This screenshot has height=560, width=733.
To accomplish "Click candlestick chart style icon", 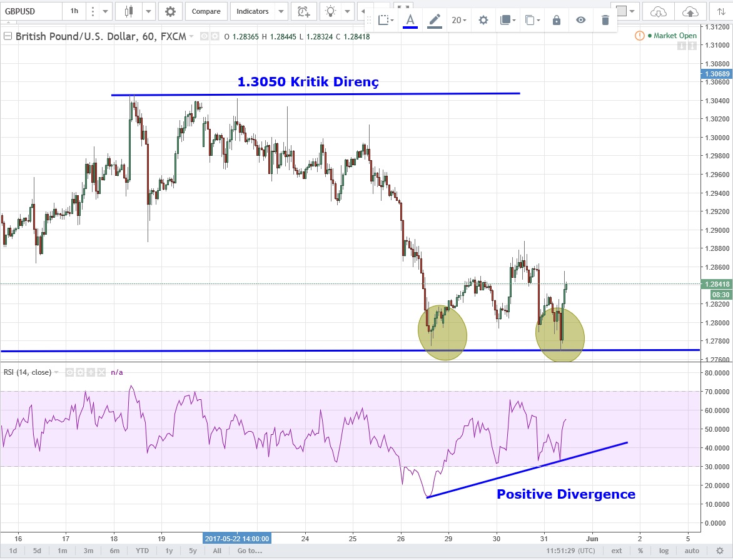I will pyautogui.click(x=129, y=11).
